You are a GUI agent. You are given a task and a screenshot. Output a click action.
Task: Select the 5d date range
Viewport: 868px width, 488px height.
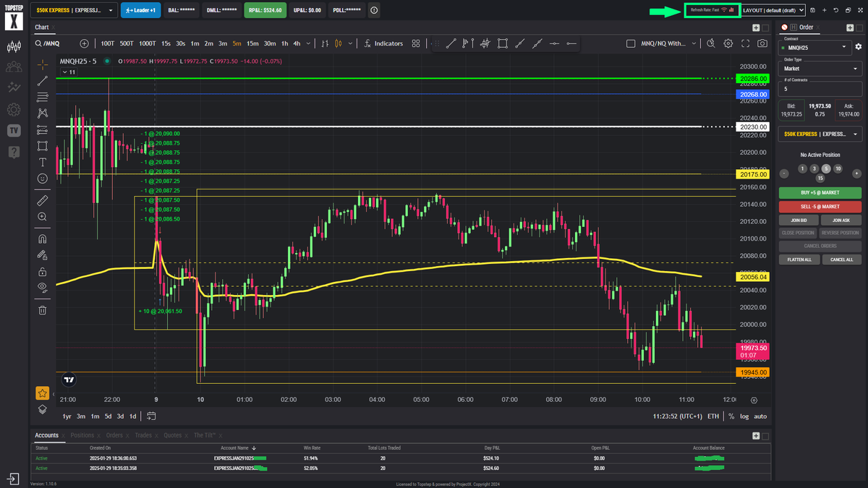(x=107, y=416)
